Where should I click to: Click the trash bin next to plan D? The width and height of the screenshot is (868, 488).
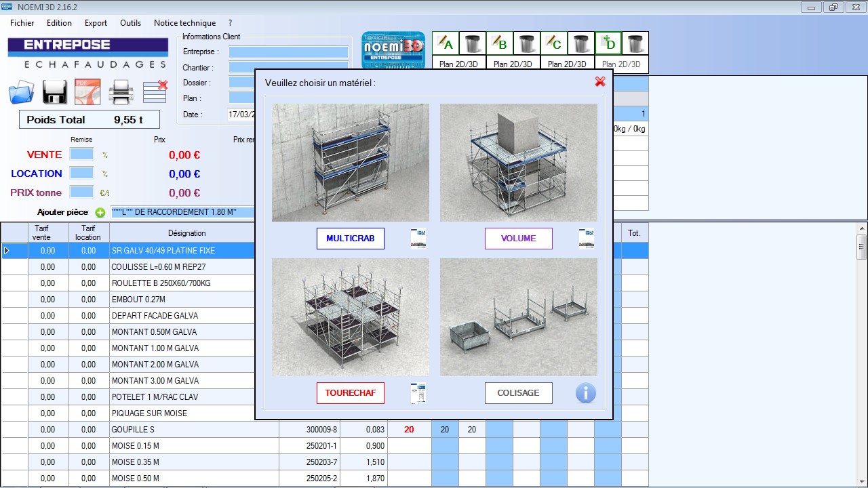[x=635, y=43]
